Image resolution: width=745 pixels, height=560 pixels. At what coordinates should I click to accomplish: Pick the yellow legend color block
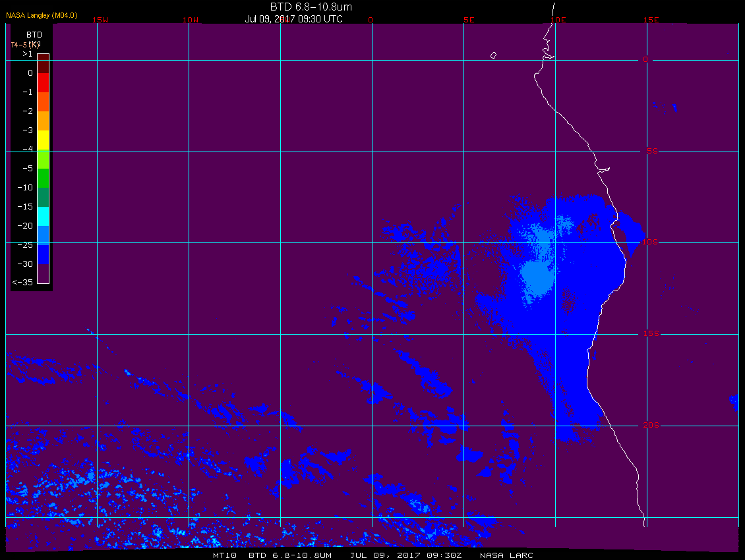[x=44, y=140]
